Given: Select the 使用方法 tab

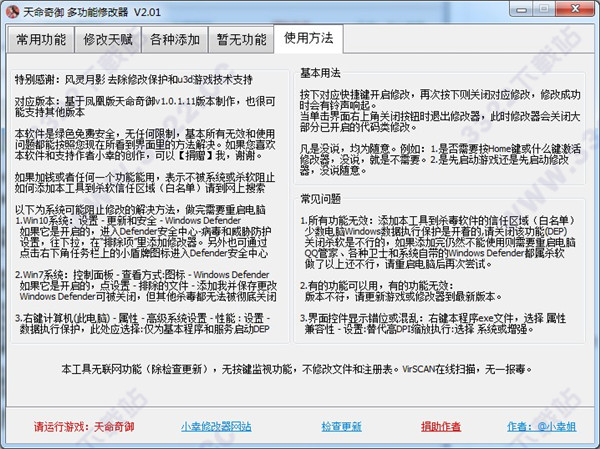Looking at the screenshot, I should point(308,38).
